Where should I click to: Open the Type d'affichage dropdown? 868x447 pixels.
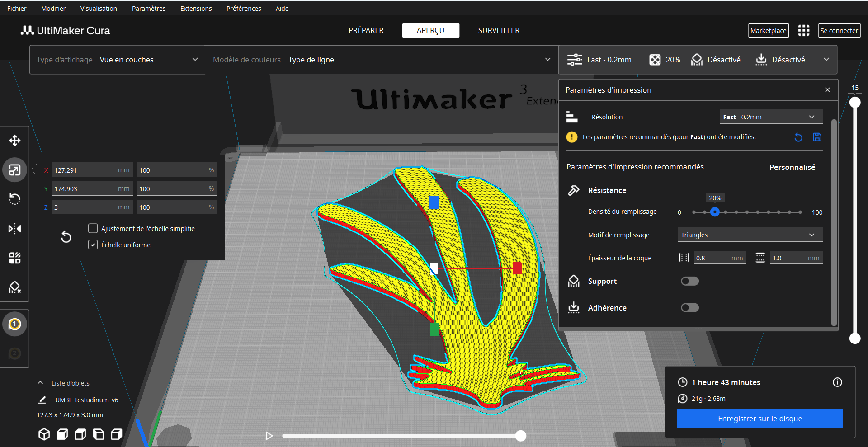point(118,60)
